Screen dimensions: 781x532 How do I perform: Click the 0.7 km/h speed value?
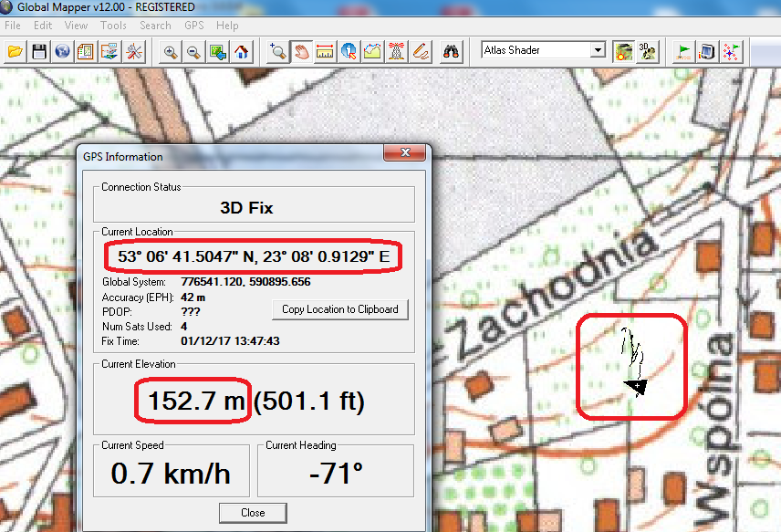pyautogui.click(x=171, y=474)
